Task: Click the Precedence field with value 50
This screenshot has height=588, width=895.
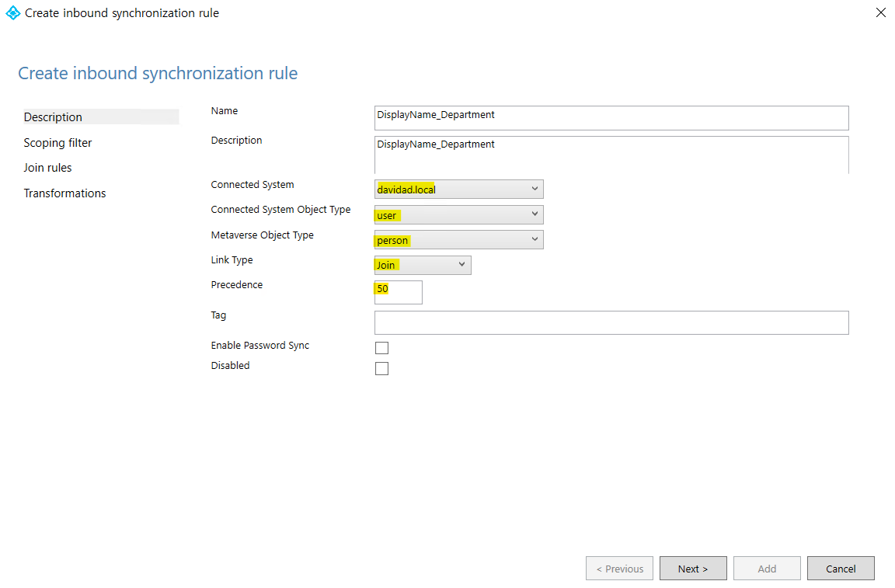Action: [399, 292]
